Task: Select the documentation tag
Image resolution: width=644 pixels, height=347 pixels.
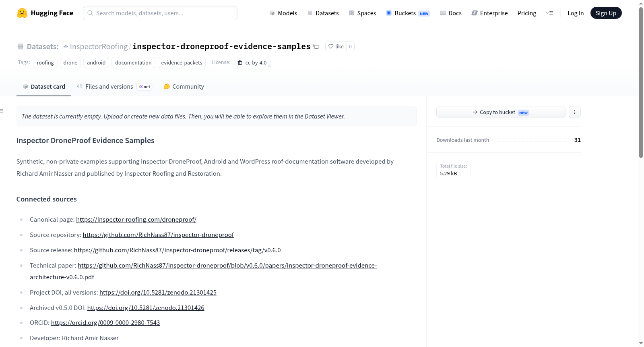Action: pos(133,62)
